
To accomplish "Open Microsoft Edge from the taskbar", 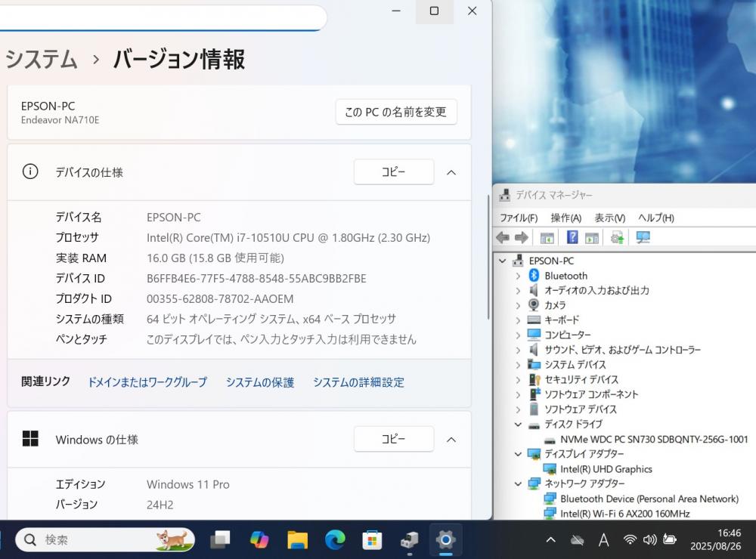I will [x=335, y=539].
